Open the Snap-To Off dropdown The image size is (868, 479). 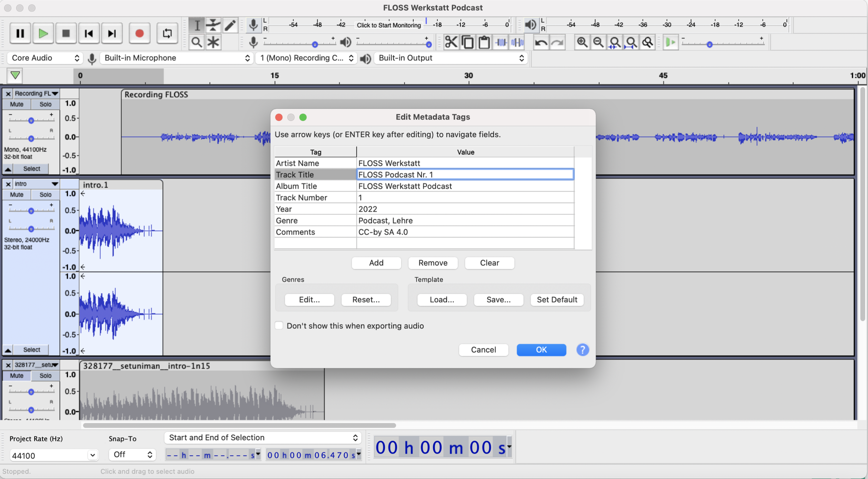pos(133,455)
